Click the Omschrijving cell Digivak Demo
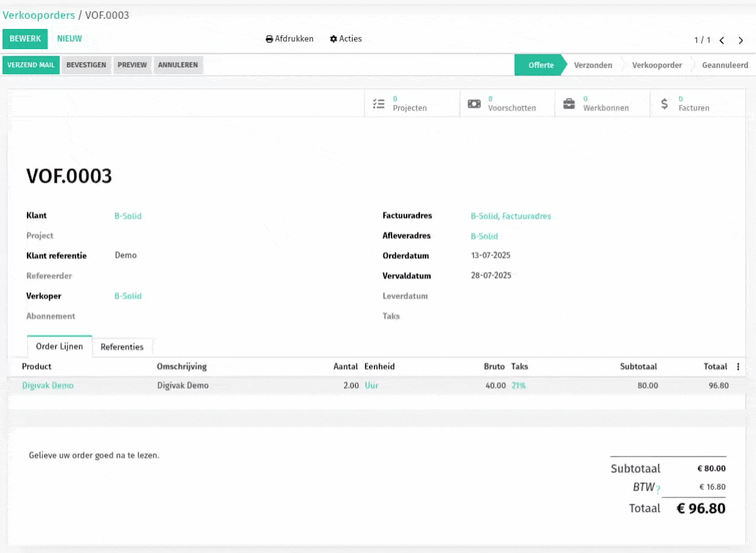The image size is (756, 553). pos(183,385)
